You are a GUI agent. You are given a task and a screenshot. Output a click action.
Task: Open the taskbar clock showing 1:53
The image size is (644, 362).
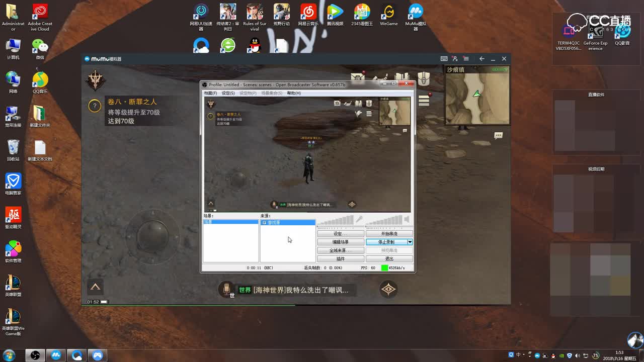(619, 355)
